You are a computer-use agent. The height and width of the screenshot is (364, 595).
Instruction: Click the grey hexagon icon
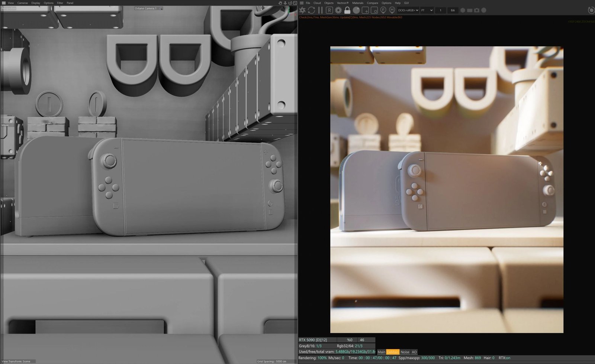463,10
